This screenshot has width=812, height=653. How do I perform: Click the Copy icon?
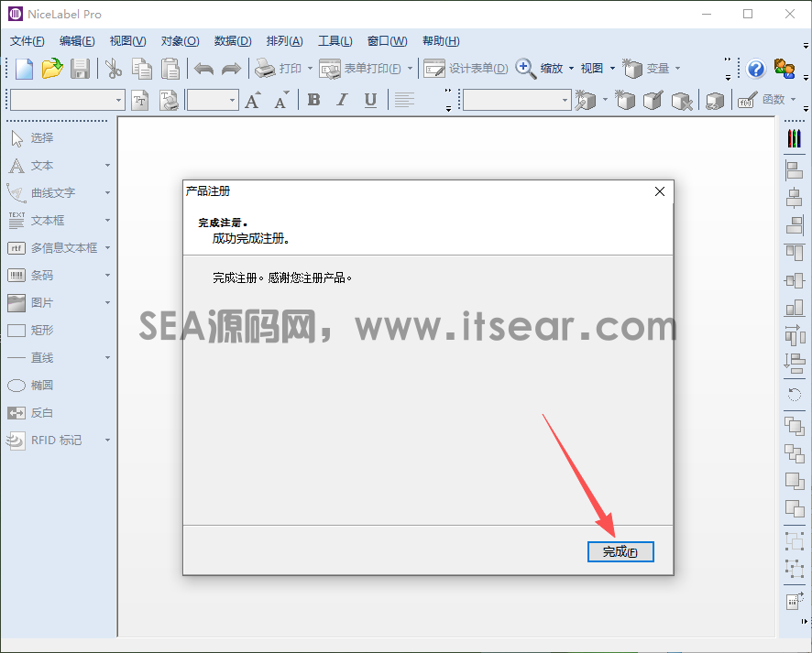coord(141,69)
